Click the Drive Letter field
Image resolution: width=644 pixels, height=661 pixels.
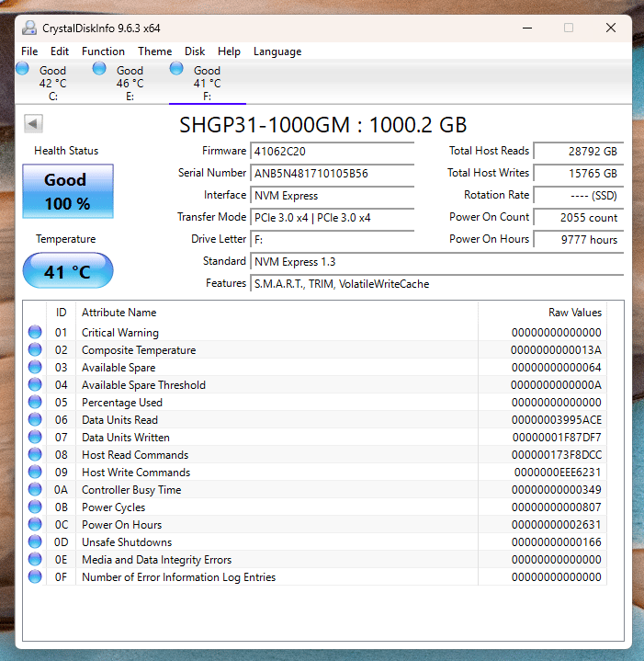click(x=332, y=239)
